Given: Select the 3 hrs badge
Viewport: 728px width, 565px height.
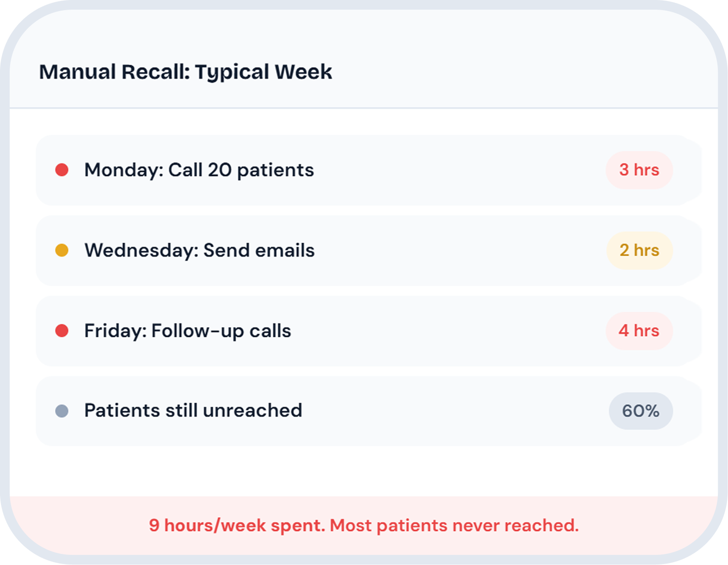Looking at the screenshot, I should (639, 170).
